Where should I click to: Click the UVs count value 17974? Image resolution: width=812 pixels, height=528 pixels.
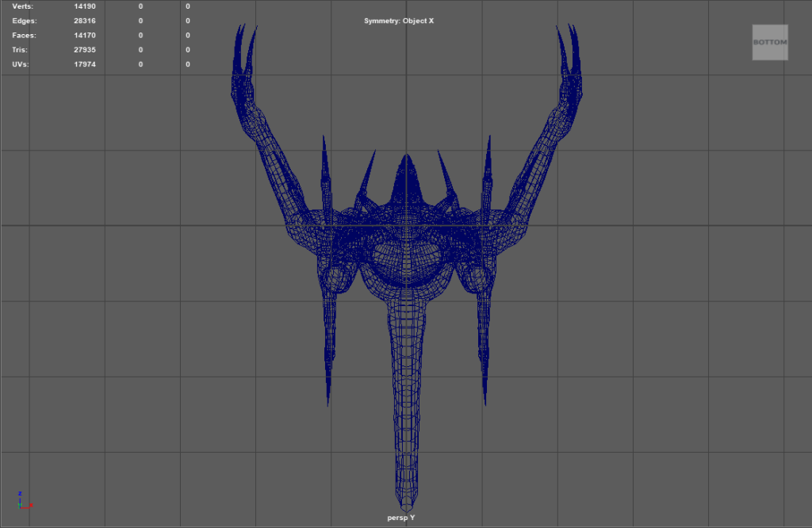[85, 64]
